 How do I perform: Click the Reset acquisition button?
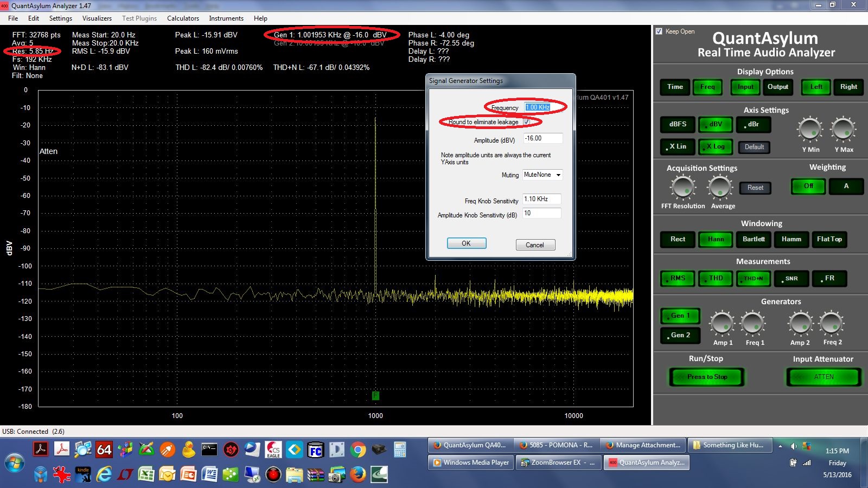(x=755, y=188)
